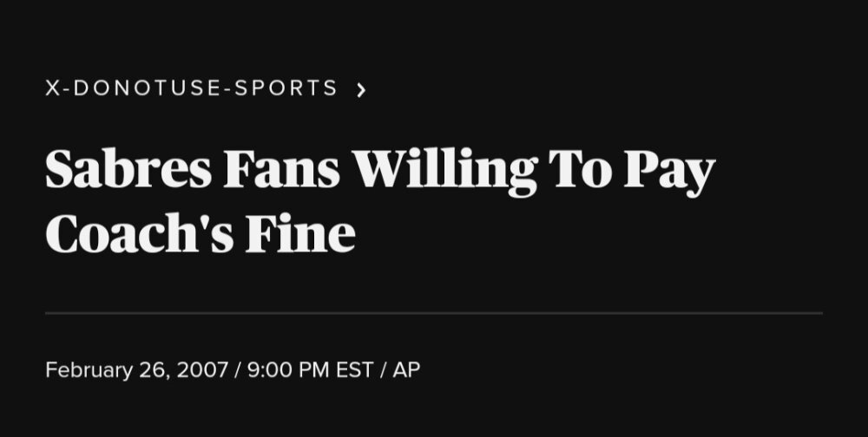Click the word Willing in the headline

pyautogui.click(x=445, y=172)
